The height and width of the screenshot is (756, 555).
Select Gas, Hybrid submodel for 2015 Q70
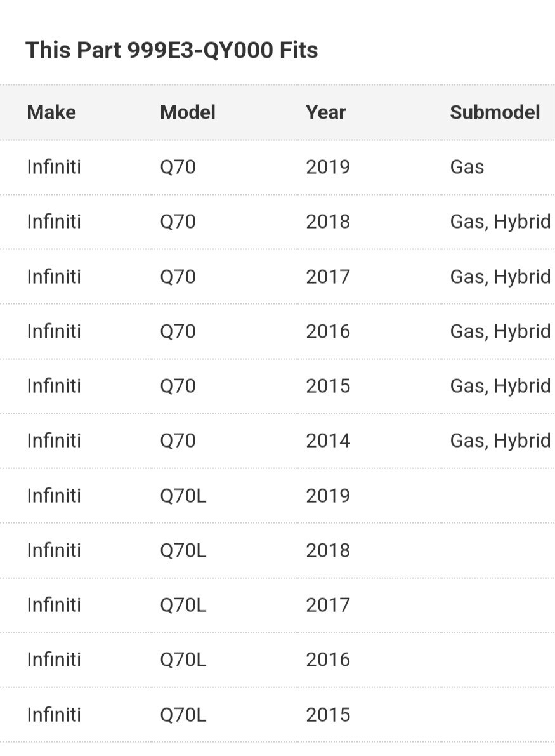pyautogui.click(x=500, y=386)
